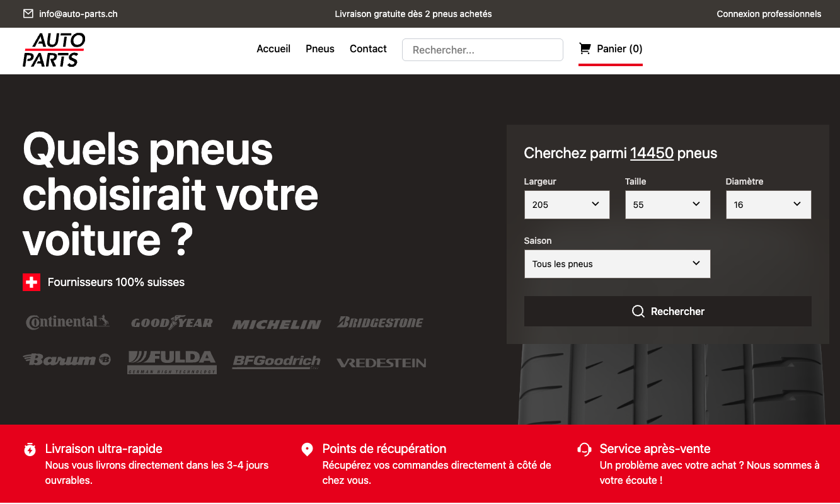Click the BFGoodrich brand logo
Screen dimensions: 840x504
[x=277, y=362]
